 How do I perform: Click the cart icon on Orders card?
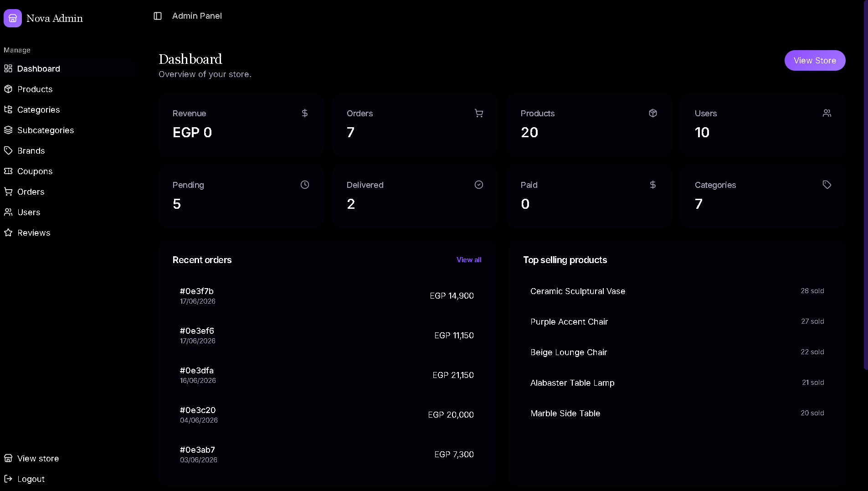[479, 113]
